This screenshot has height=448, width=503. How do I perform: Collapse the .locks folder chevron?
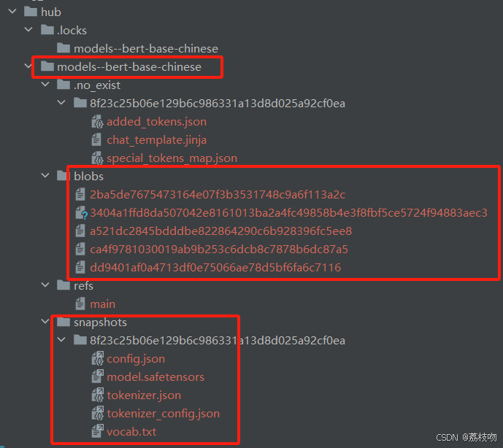(28, 30)
